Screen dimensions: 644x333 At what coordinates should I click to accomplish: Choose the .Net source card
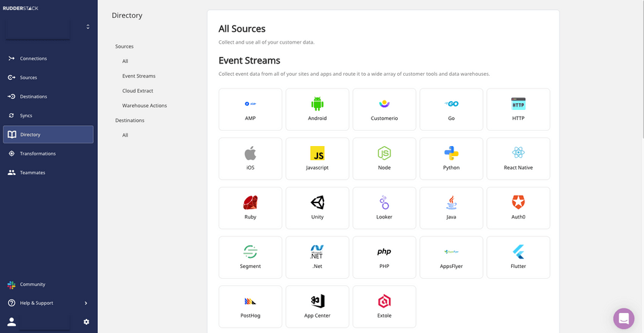tap(317, 257)
